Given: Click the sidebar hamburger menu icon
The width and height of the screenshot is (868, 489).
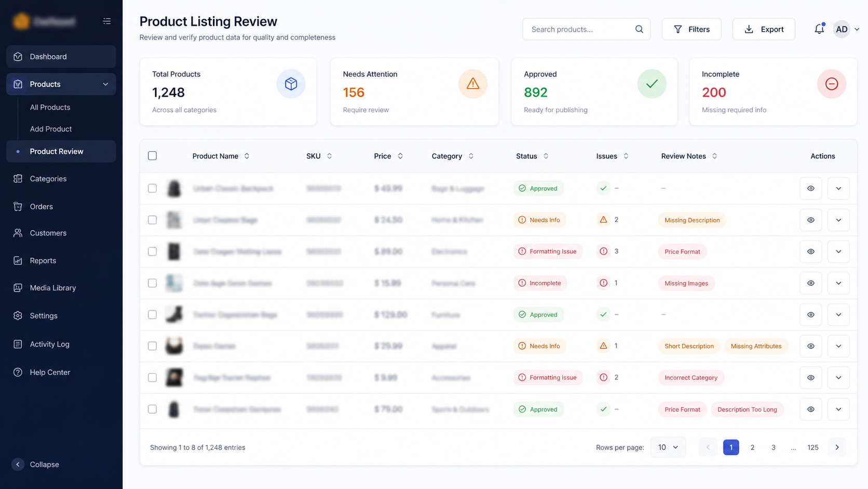Looking at the screenshot, I should click(x=107, y=21).
